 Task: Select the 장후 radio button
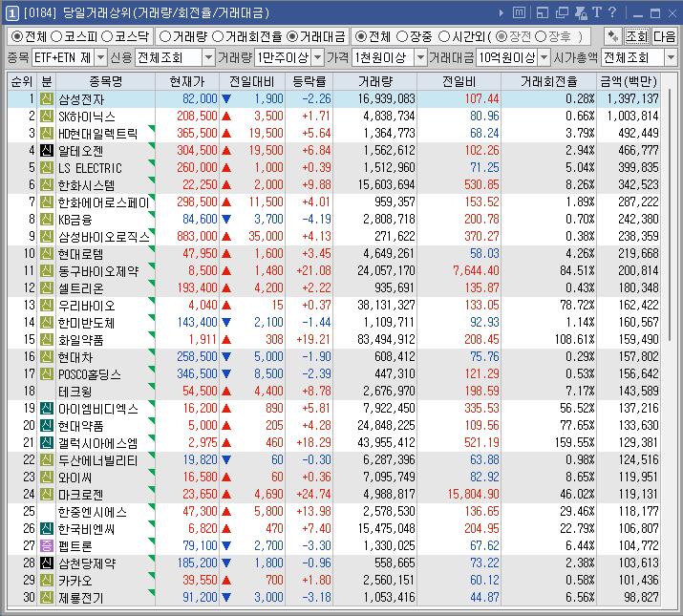(540, 36)
